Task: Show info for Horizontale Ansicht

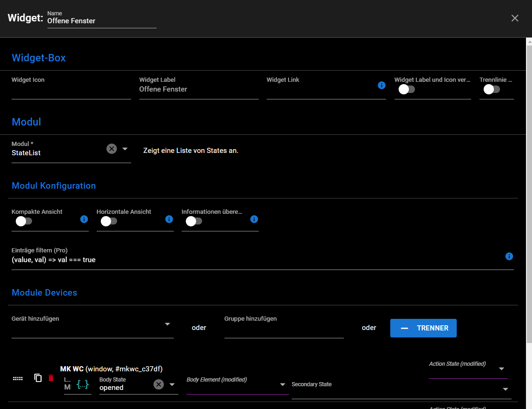Action: click(x=169, y=219)
